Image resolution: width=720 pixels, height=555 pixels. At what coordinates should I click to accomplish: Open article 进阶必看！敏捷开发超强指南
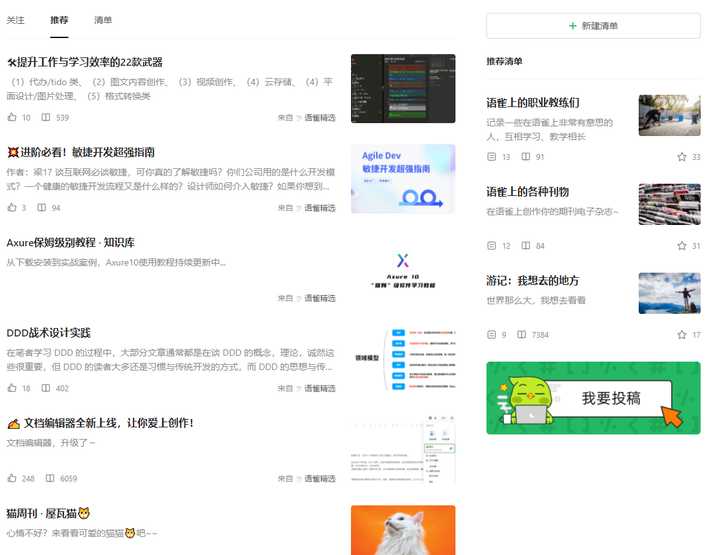81,152
